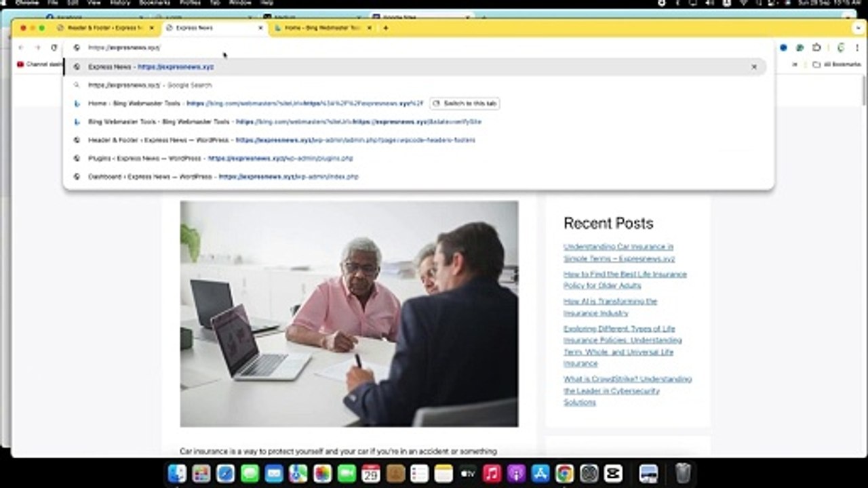The height and width of the screenshot is (488, 868).
Task: Click the Switch to this tab button
Action: pos(465,104)
